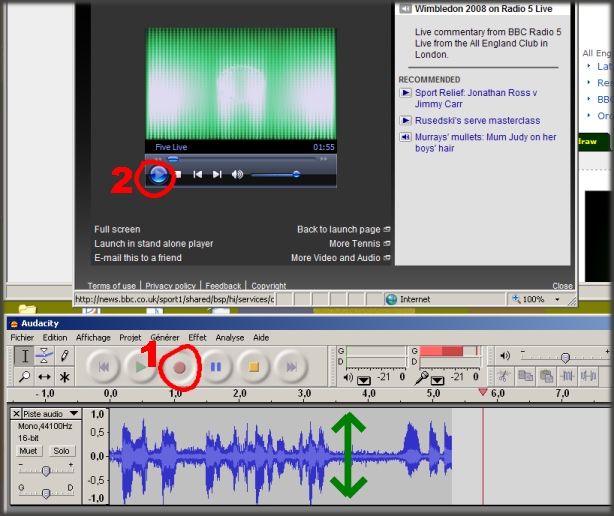Viewport: 614px width, 516px height.
Task: Select the Zoom magnifier tool in Audacity
Action: coord(24,377)
